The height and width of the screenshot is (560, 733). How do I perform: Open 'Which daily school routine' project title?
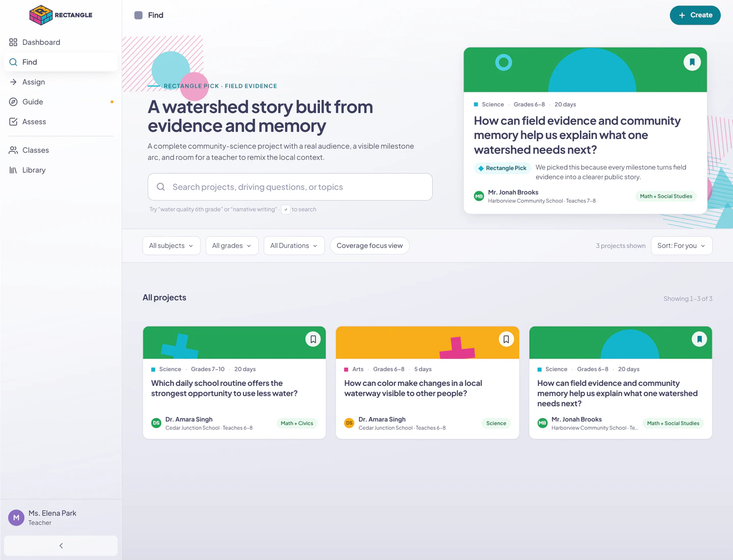(224, 388)
